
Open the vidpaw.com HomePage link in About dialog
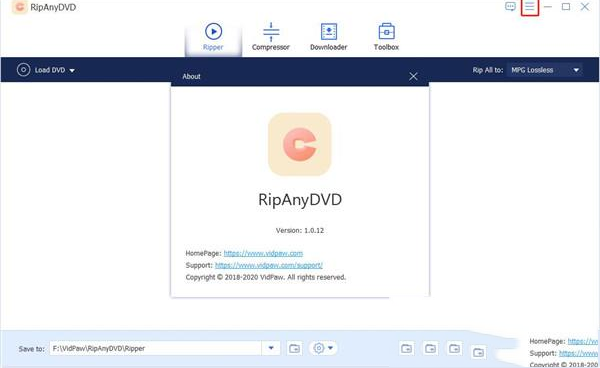[x=263, y=253]
